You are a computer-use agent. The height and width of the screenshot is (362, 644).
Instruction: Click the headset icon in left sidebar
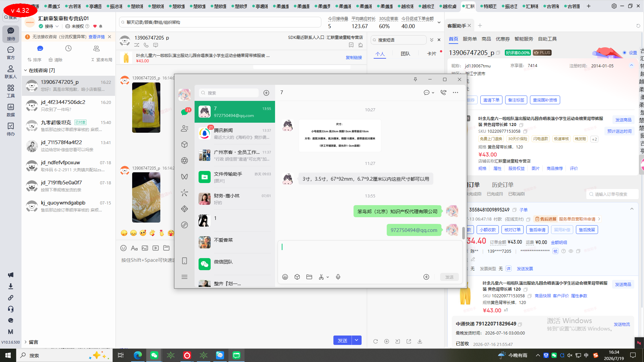pyautogui.click(x=11, y=309)
